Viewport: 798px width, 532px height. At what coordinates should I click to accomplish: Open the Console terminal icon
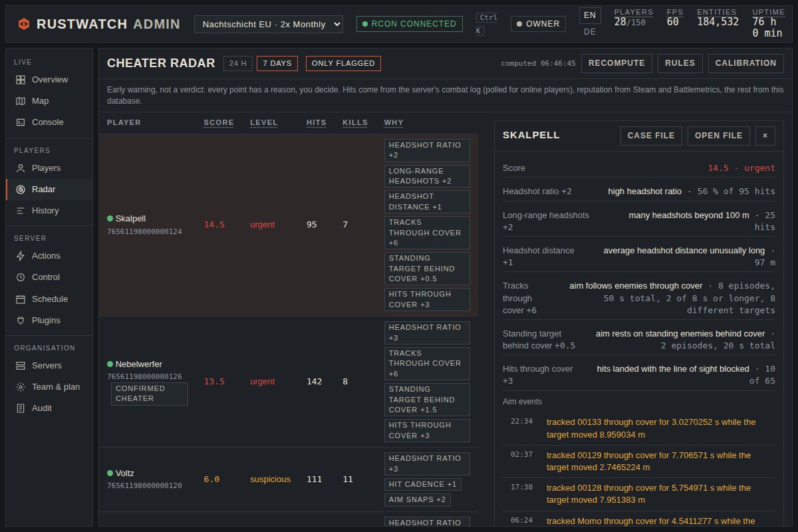coord(21,122)
